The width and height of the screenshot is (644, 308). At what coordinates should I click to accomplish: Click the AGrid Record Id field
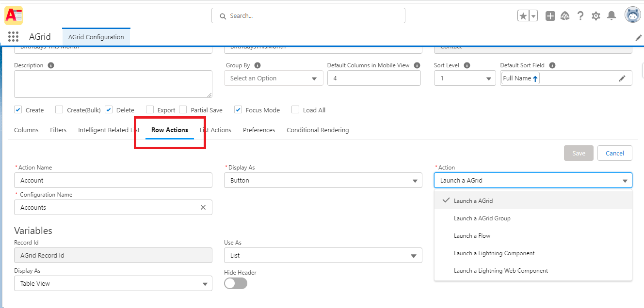click(113, 255)
